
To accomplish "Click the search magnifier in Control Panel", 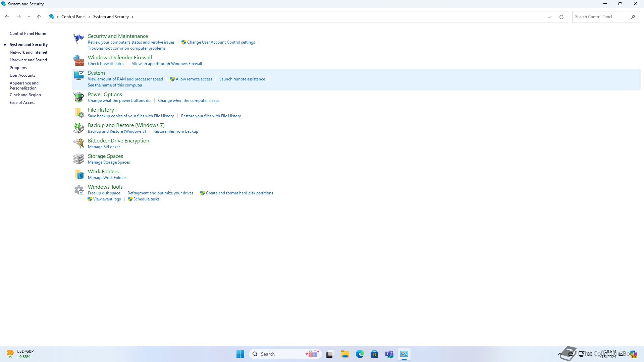I will tap(633, 17).
